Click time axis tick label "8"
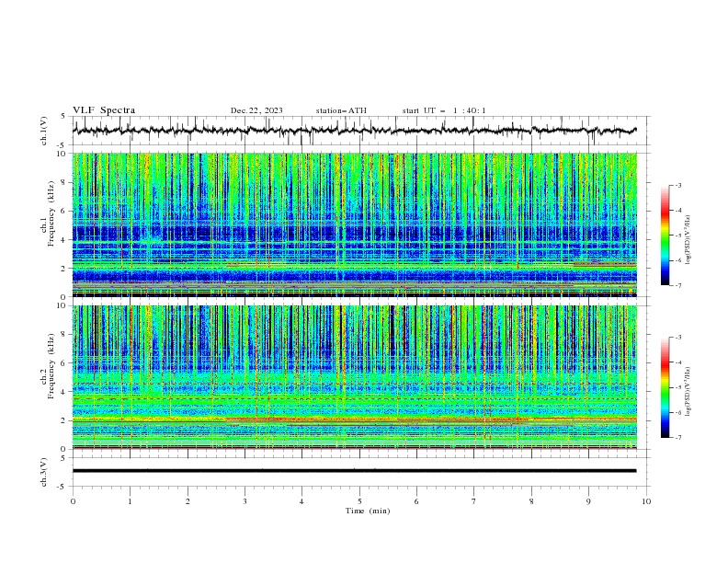 531,501
